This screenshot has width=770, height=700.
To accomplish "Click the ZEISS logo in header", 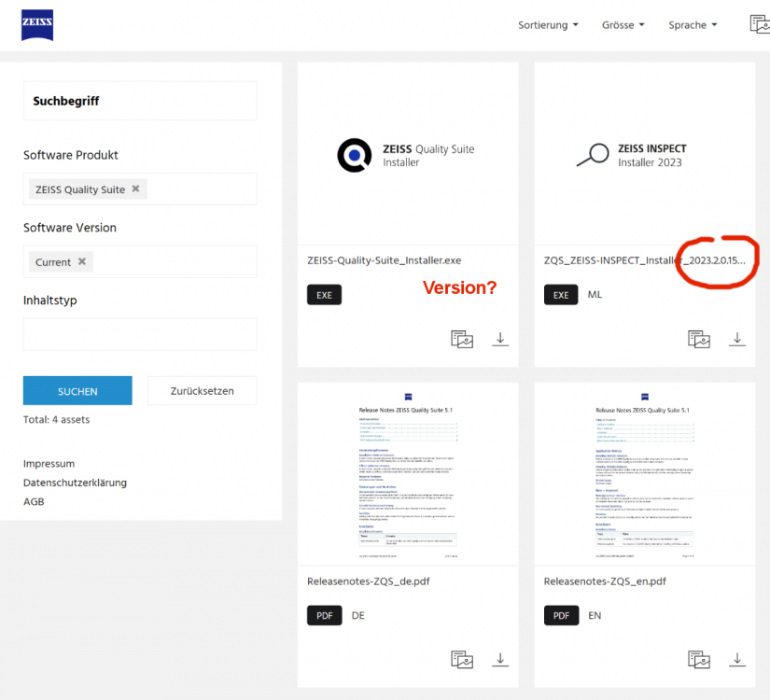I will point(37,25).
